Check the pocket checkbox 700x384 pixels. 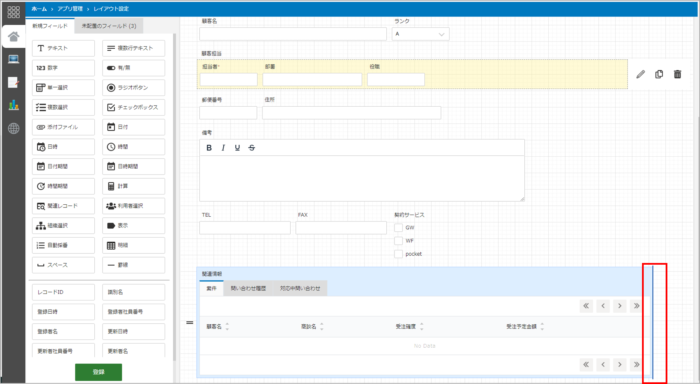point(398,254)
